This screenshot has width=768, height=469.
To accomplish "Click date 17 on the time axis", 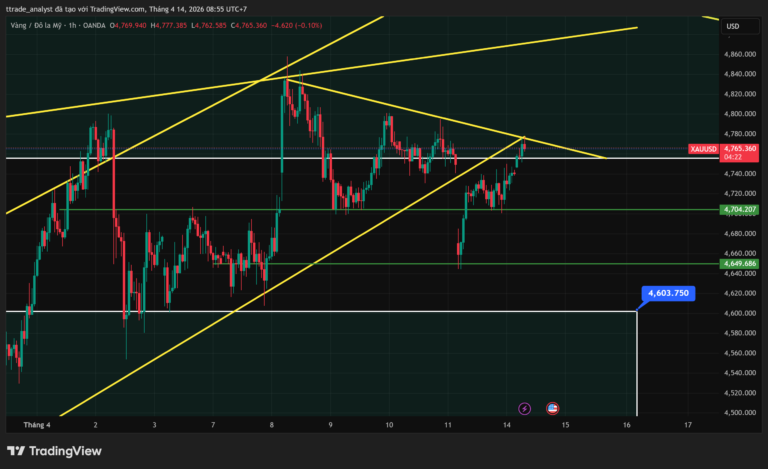I will pyautogui.click(x=688, y=425).
